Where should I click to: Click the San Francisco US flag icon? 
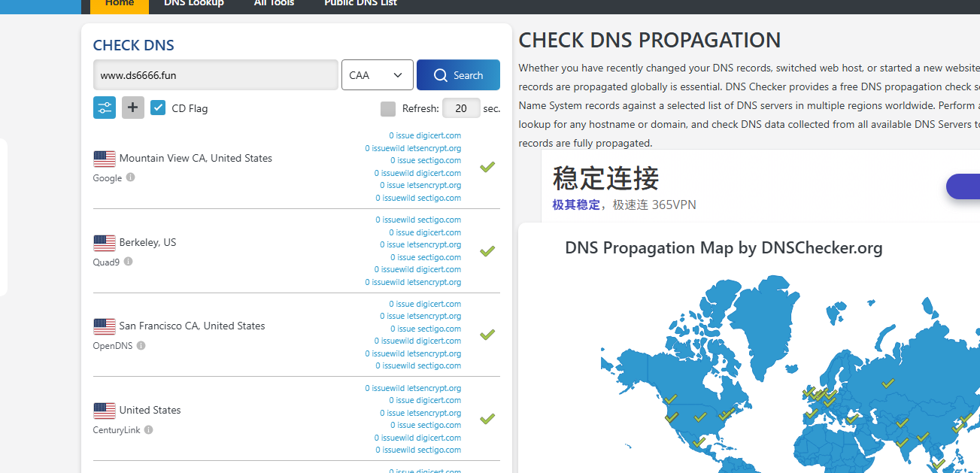[105, 326]
